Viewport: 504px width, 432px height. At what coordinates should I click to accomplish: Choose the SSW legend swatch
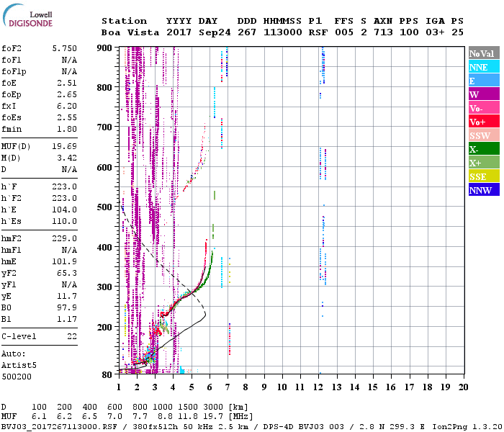click(481, 135)
